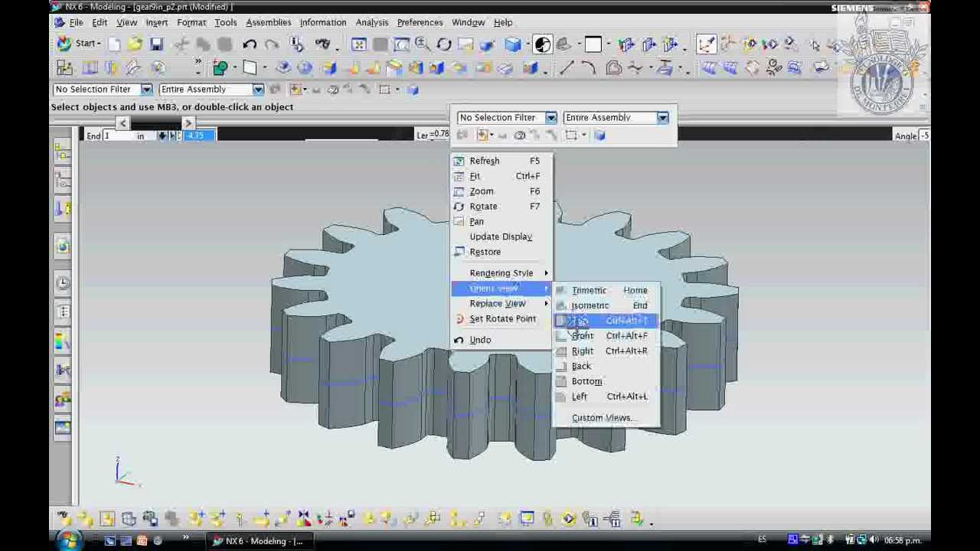980x551 pixels.
Task: Click the Datum Plane icon
Action: [250, 68]
